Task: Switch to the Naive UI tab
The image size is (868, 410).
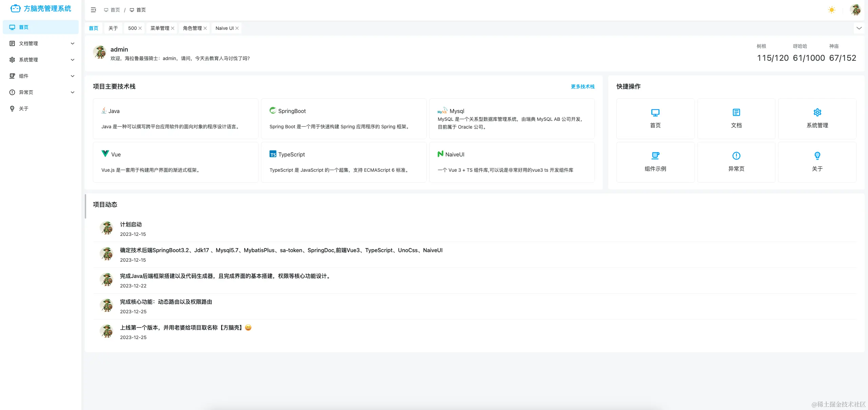Action: (x=224, y=28)
